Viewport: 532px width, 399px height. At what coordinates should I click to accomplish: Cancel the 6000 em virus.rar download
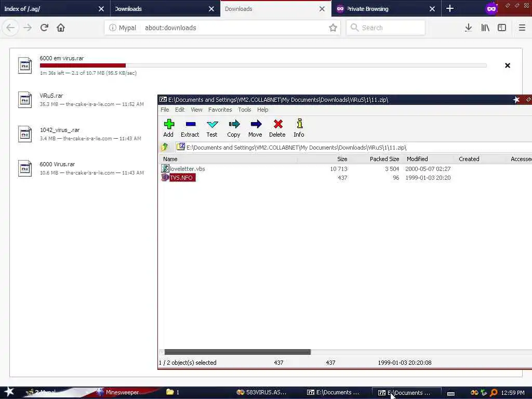point(508,65)
